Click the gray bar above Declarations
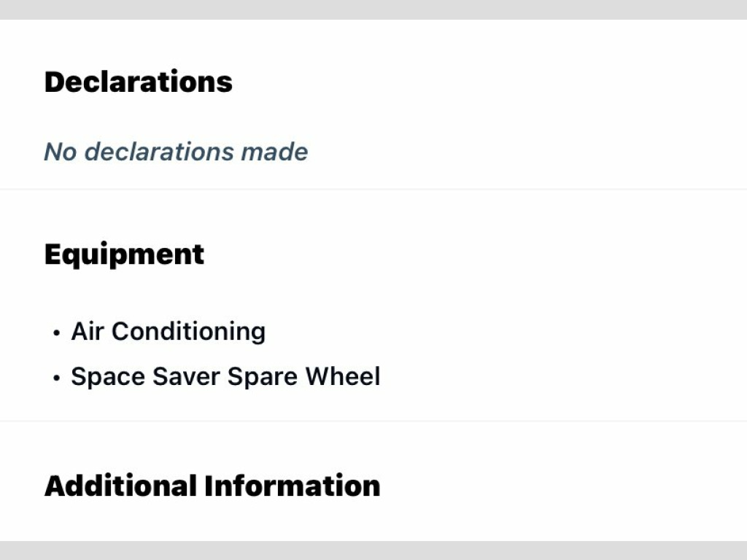 click(x=373, y=9)
